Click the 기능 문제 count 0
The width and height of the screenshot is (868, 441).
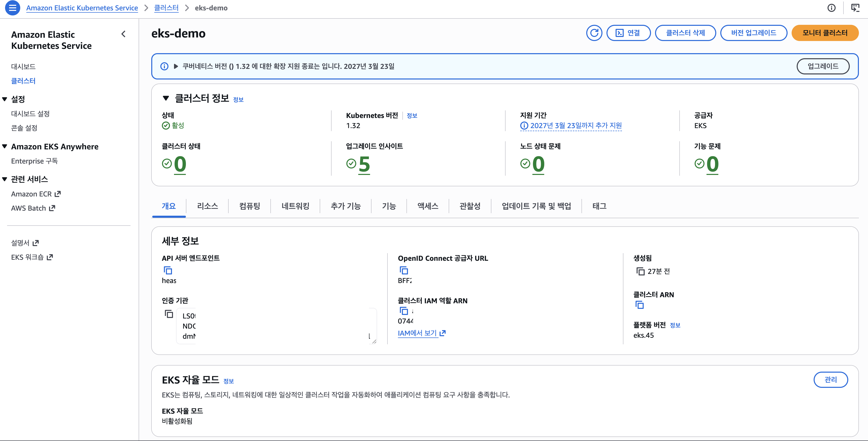coord(712,164)
